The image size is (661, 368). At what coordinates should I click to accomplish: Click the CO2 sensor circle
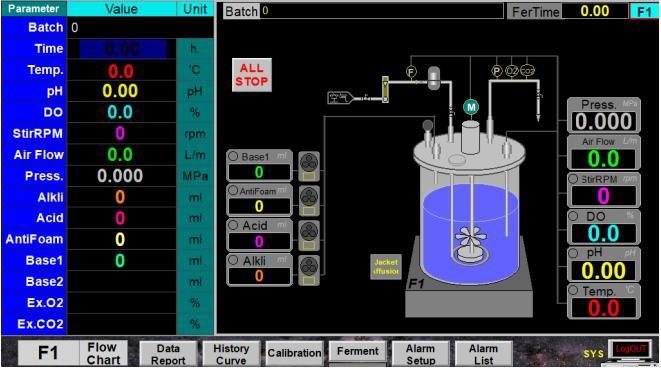point(527,71)
